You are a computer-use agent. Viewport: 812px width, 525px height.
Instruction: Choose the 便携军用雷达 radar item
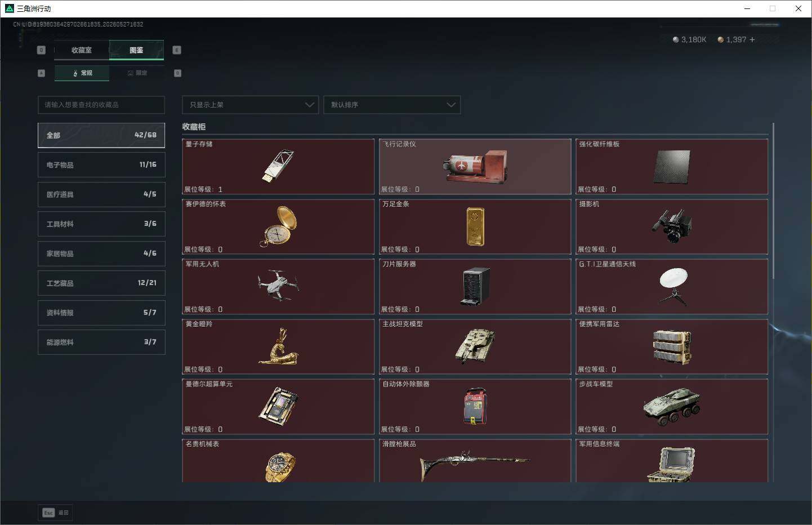click(672, 346)
